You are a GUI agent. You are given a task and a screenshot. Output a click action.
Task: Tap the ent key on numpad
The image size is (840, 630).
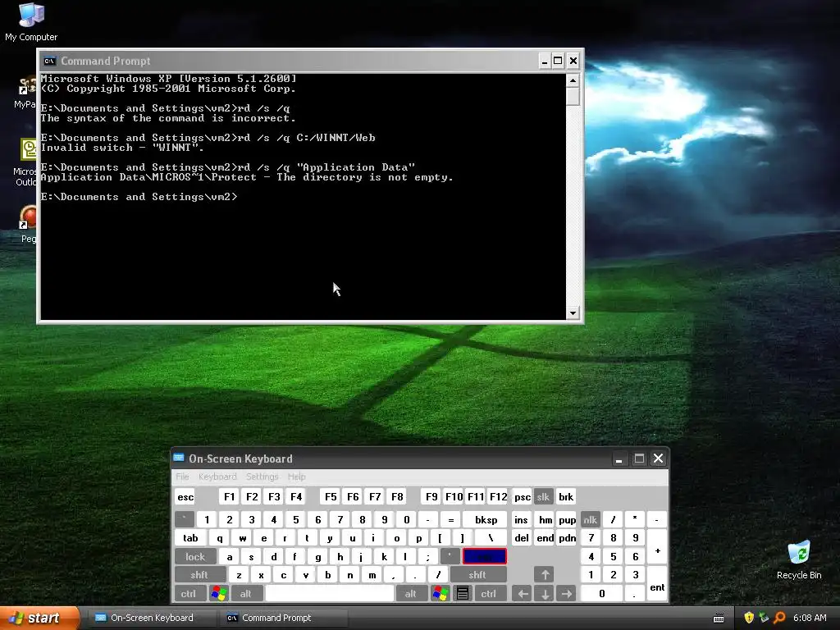click(657, 584)
